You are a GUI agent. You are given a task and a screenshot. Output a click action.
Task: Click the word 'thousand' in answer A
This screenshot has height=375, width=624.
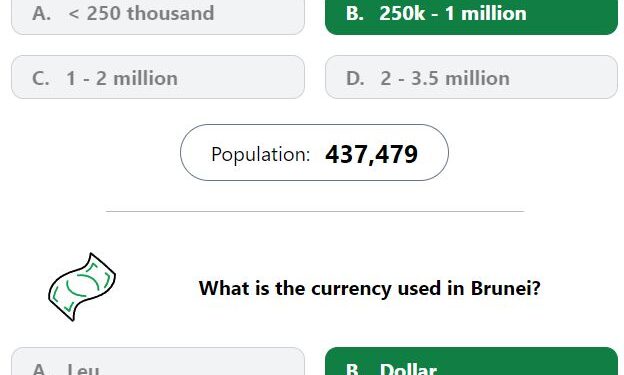tap(170, 13)
